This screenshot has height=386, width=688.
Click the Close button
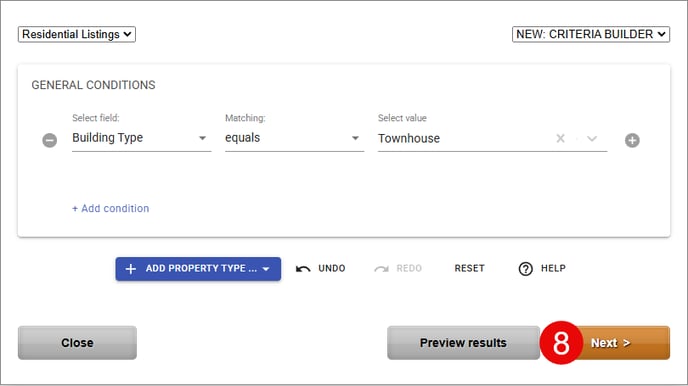(77, 343)
